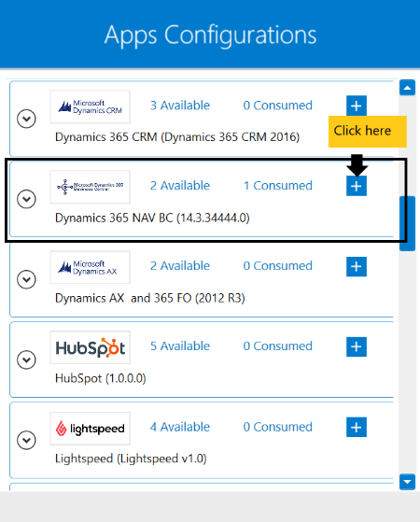The image size is (420, 522).
Task: Add a Dynamics 365 CRM app configuration
Action: point(357,106)
